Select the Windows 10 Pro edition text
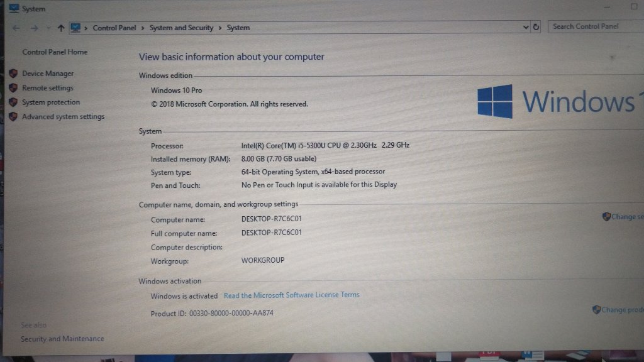The image size is (644, 362). pos(176,90)
